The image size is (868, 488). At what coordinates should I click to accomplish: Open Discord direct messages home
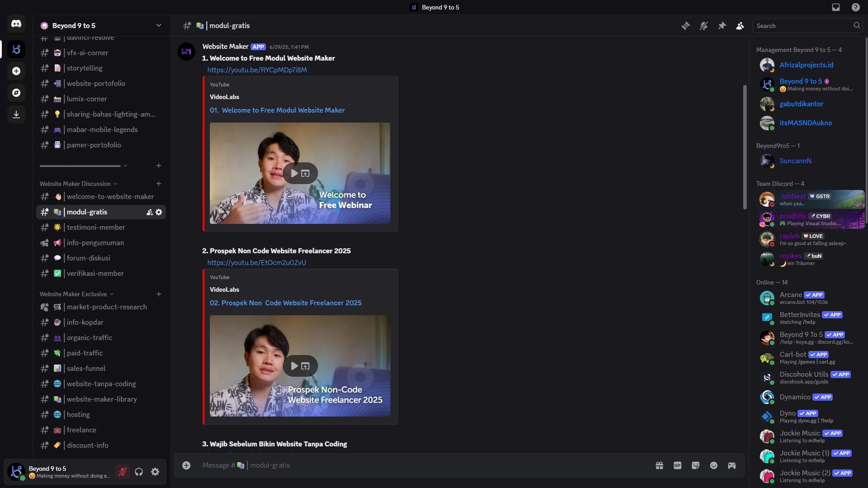click(16, 24)
